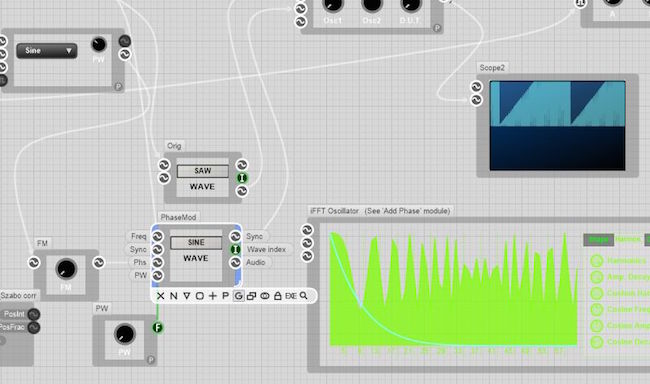The height and width of the screenshot is (384, 650).
Task: Select the Shape tab in iFFT Oscillator
Action: pyautogui.click(x=598, y=239)
